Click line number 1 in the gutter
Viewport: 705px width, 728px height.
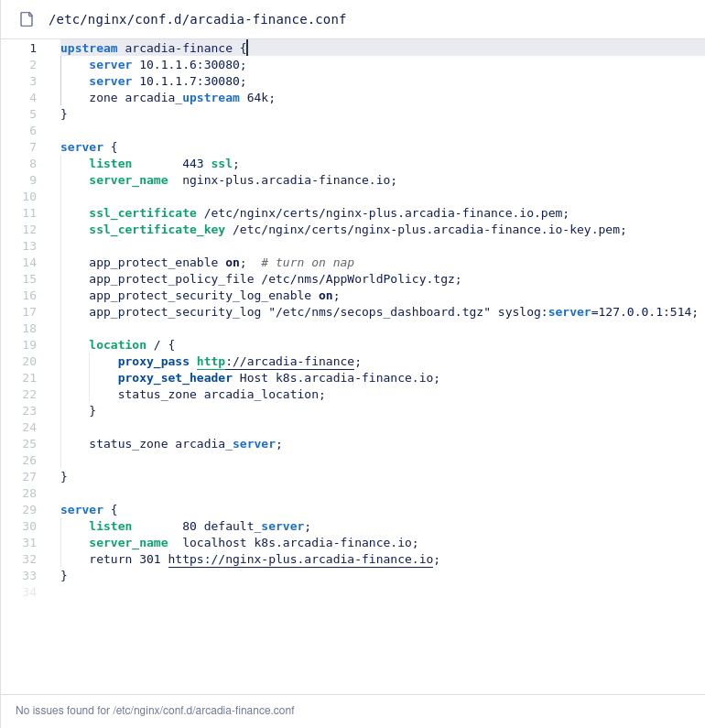[x=32, y=49]
